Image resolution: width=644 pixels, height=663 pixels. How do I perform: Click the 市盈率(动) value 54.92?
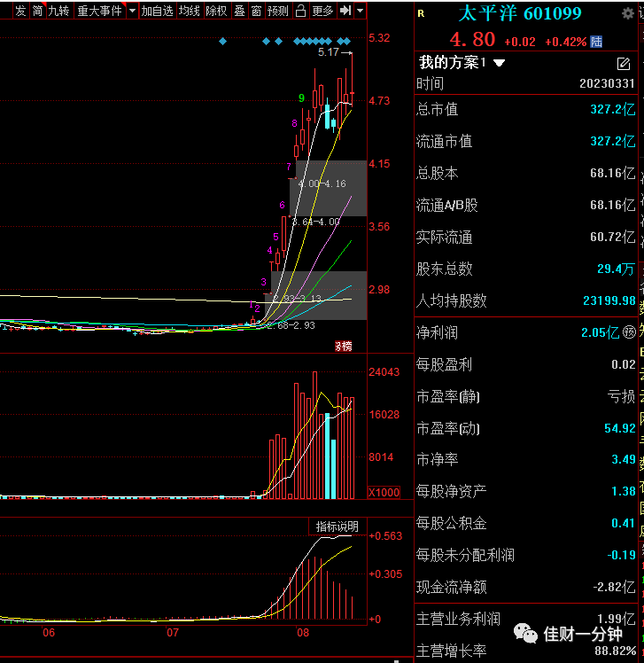(620, 428)
